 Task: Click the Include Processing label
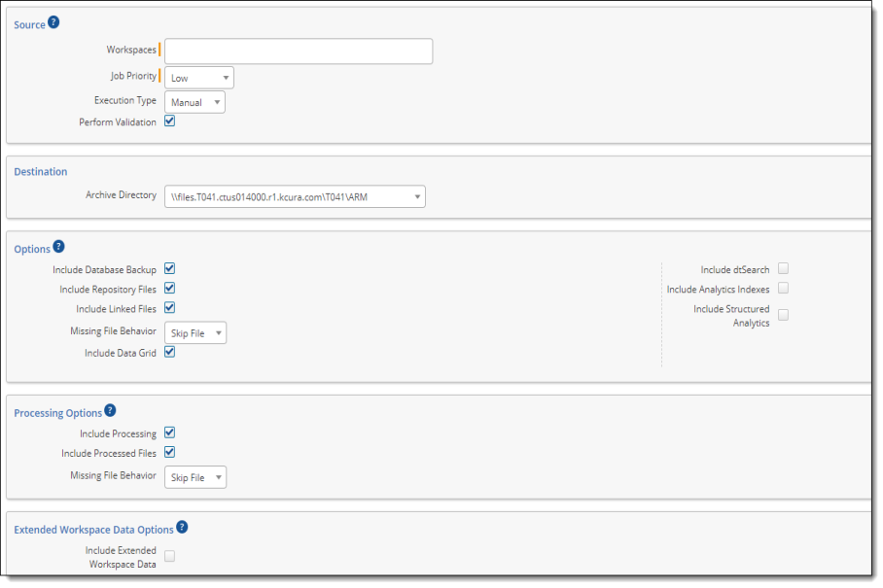coord(119,433)
